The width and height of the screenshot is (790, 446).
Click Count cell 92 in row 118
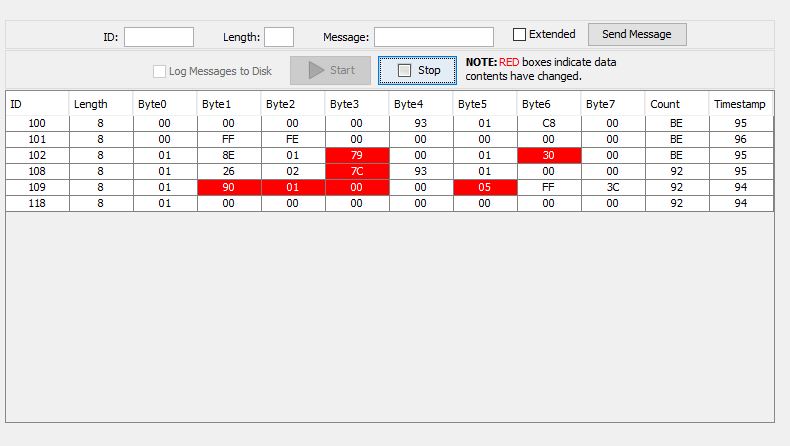pyautogui.click(x=677, y=204)
